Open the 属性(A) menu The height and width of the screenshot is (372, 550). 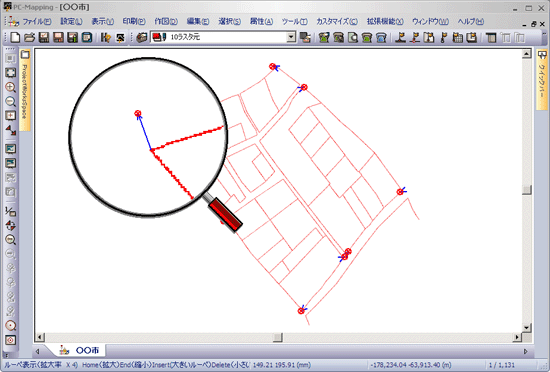(261, 22)
